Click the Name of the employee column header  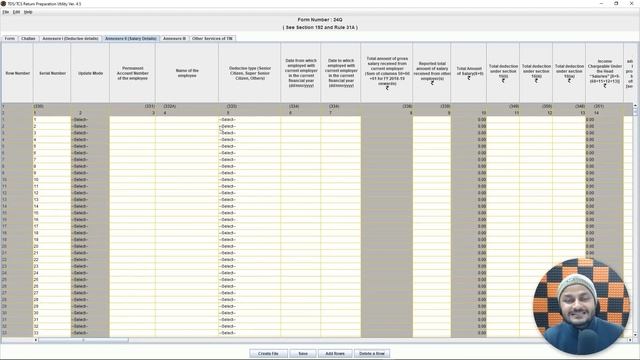click(187, 73)
